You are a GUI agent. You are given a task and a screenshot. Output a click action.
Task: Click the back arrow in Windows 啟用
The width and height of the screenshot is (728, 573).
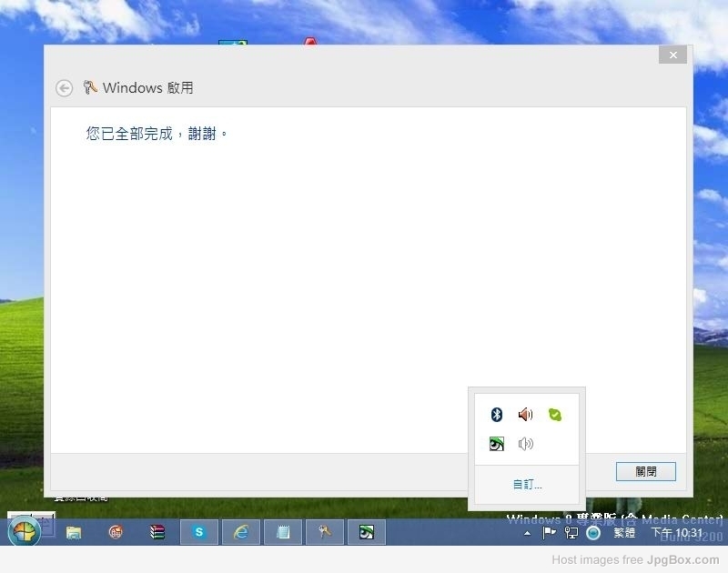point(64,88)
